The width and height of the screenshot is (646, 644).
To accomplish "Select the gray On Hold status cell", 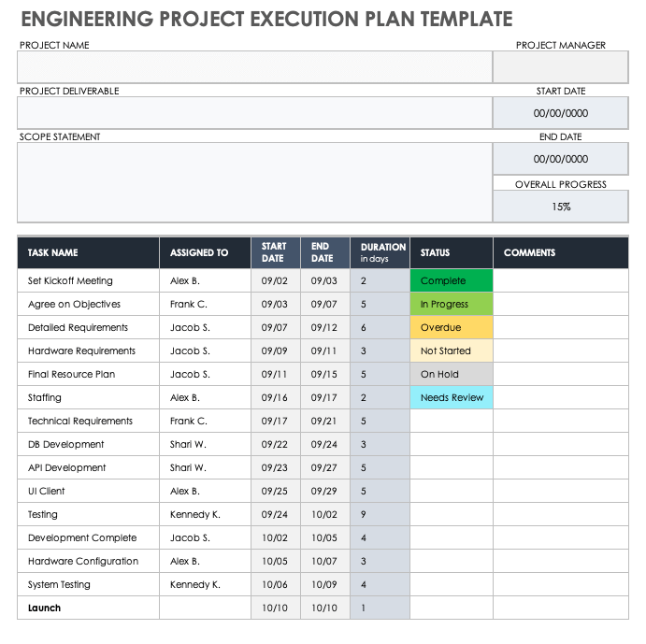I will 451,374.
